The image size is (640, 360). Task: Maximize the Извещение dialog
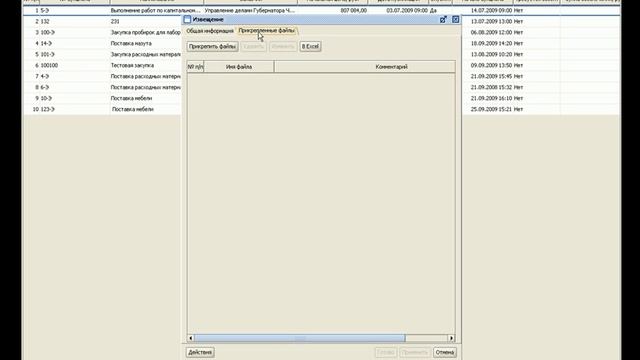443,19
